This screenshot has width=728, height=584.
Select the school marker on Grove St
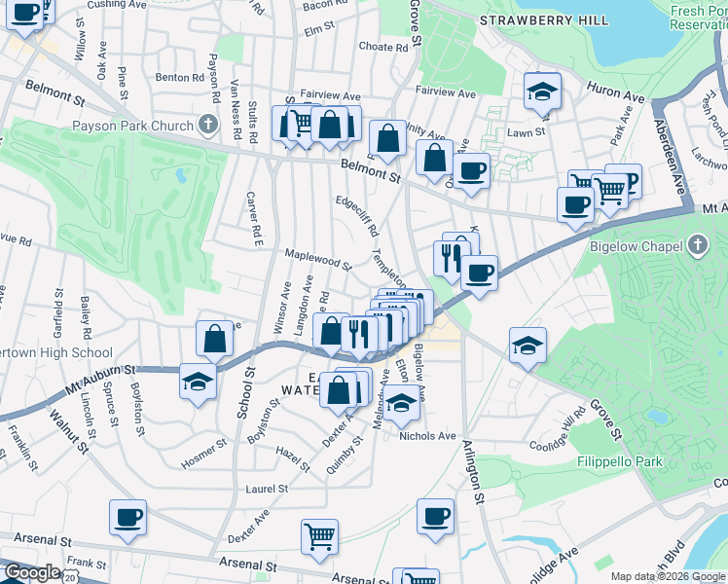528,347
